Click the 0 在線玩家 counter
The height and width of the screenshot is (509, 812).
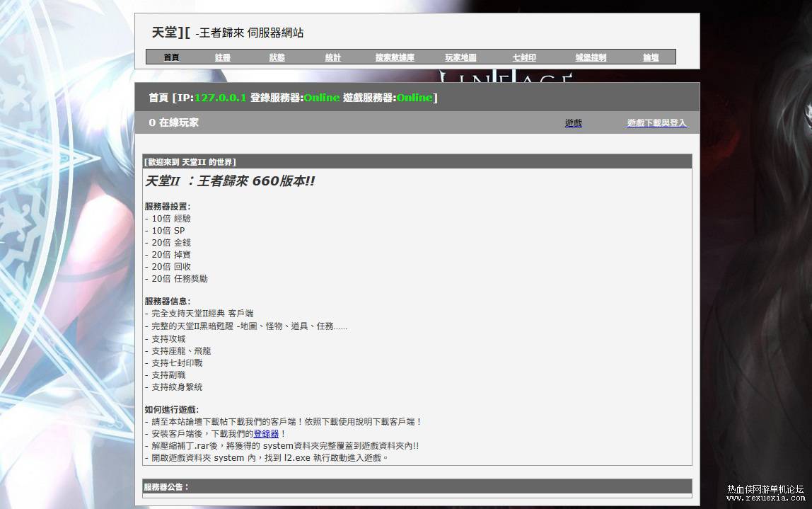point(173,123)
